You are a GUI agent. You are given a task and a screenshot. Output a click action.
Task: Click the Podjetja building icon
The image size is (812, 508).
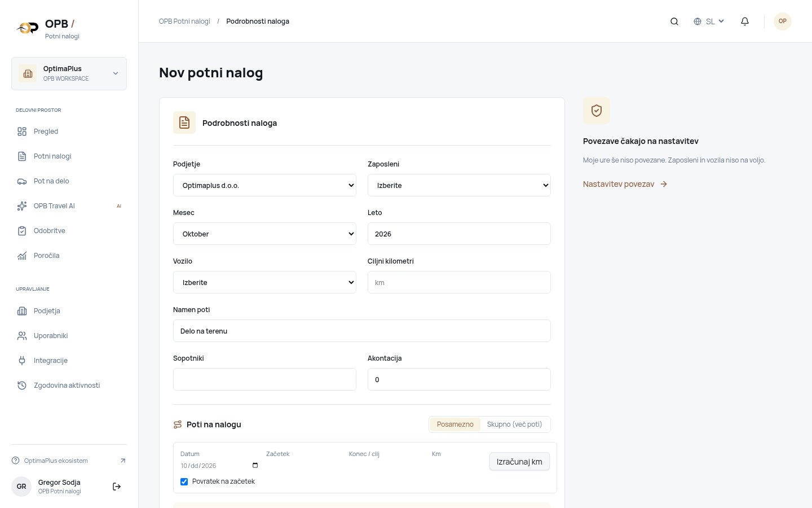pos(22,311)
